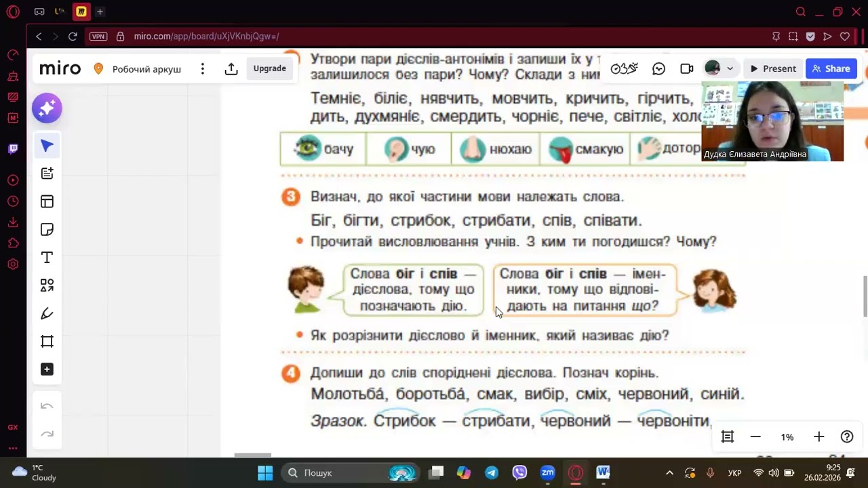This screenshot has height=488, width=868.
Task: Take snapshot from address bar
Action: pos(793,37)
